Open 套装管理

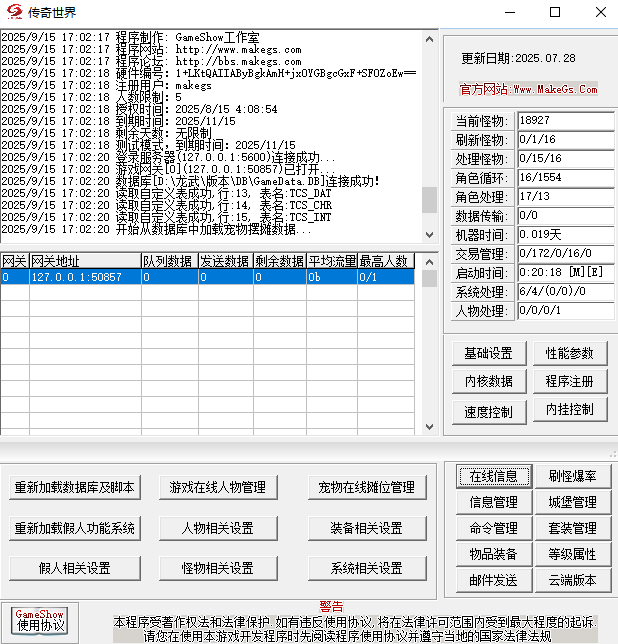point(573,528)
